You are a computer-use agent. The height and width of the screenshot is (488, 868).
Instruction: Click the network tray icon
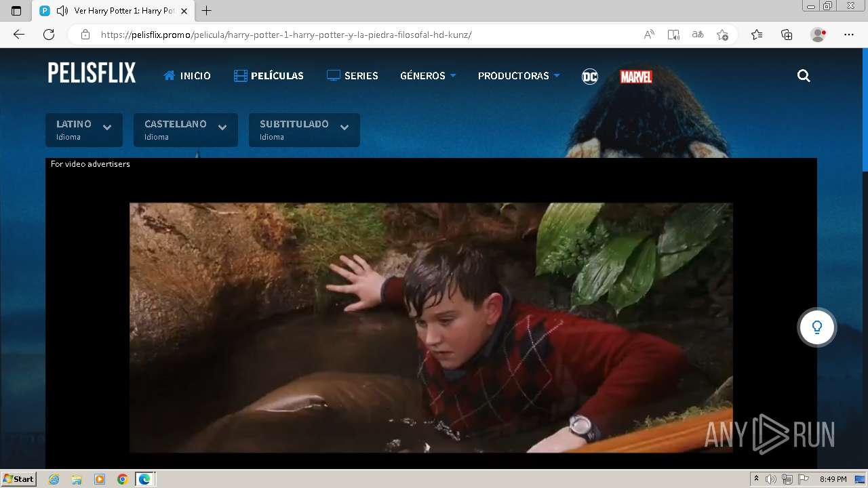click(787, 479)
